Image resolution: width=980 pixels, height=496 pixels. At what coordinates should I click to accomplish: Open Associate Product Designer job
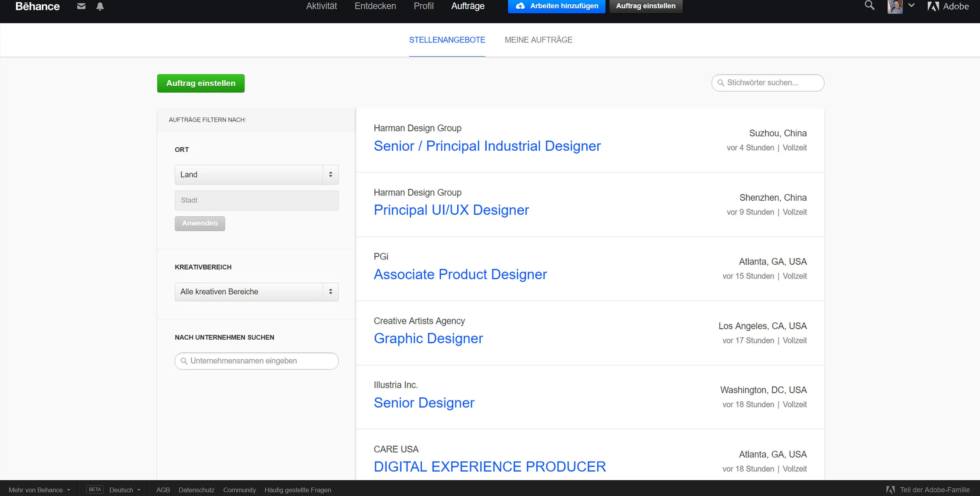(460, 275)
